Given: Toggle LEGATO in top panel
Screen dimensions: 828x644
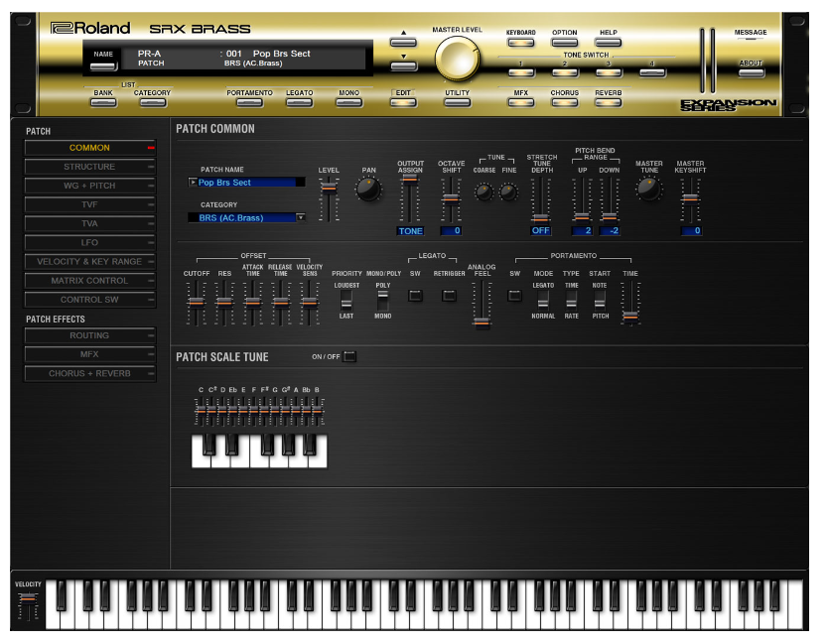Looking at the screenshot, I should pos(300,102).
